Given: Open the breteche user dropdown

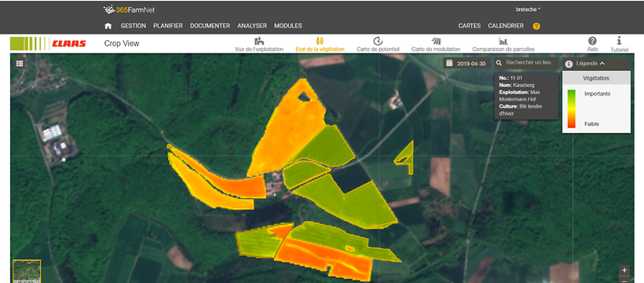Looking at the screenshot, I should click(529, 9).
